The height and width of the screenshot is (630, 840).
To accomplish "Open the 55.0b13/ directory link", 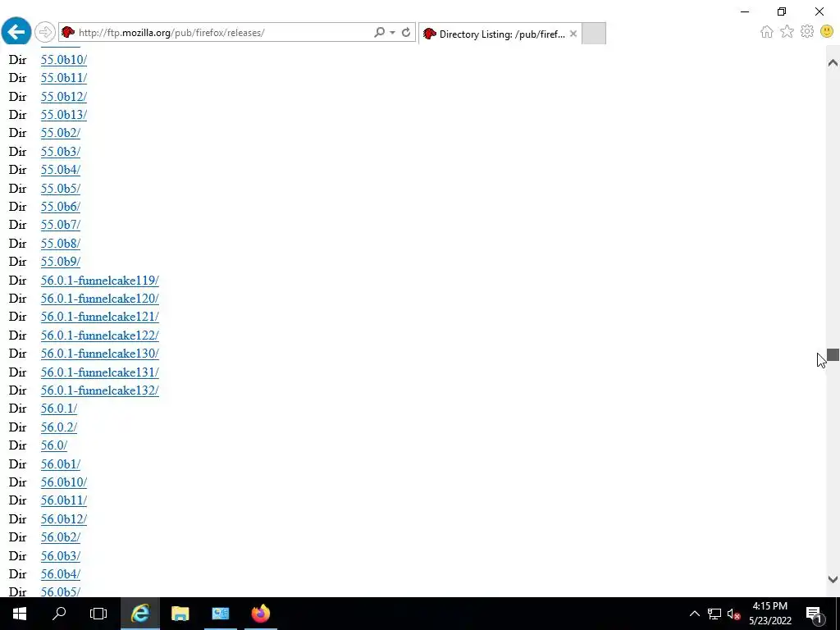I will tap(64, 115).
